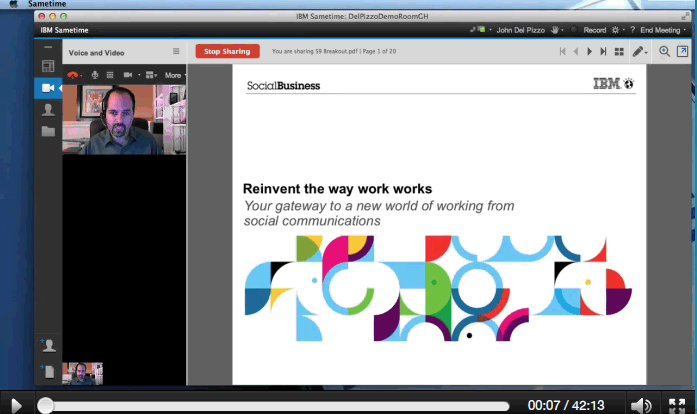Collapse the sidebar with the minus icon
The height and width of the screenshot is (414, 697).
[48, 47]
